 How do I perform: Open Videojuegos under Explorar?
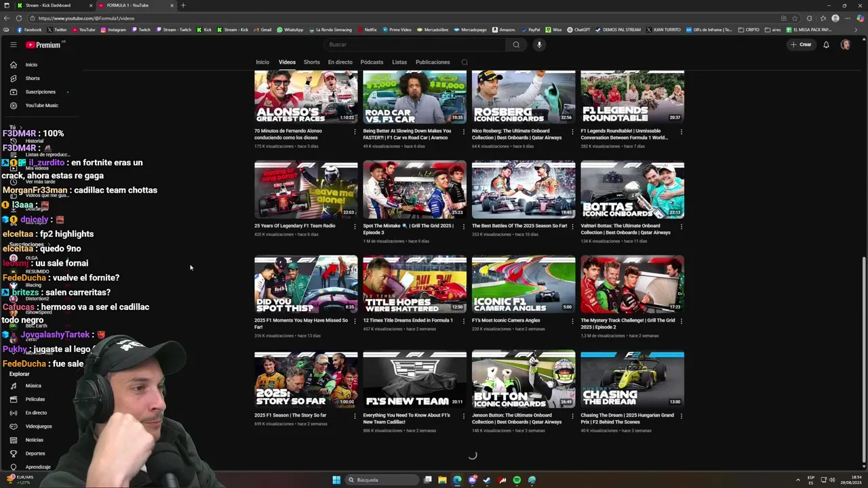click(39, 426)
